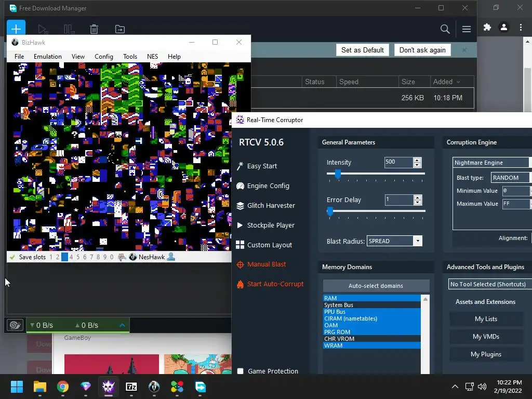This screenshot has width=532, height=399.
Task: Click the BizHawk icon in the taskbar
Action: tap(154, 387)
